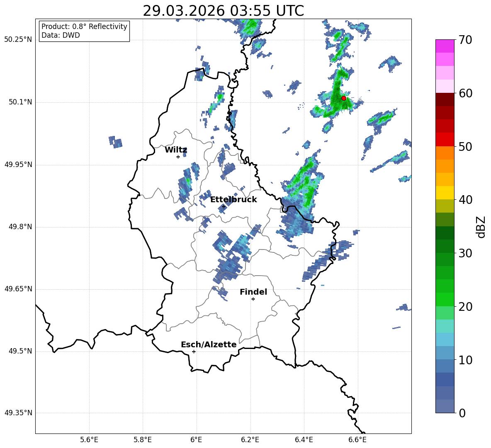Click the 6.2°E longitude label
This screenshot has height=448, width=491.
click(250, 440)
